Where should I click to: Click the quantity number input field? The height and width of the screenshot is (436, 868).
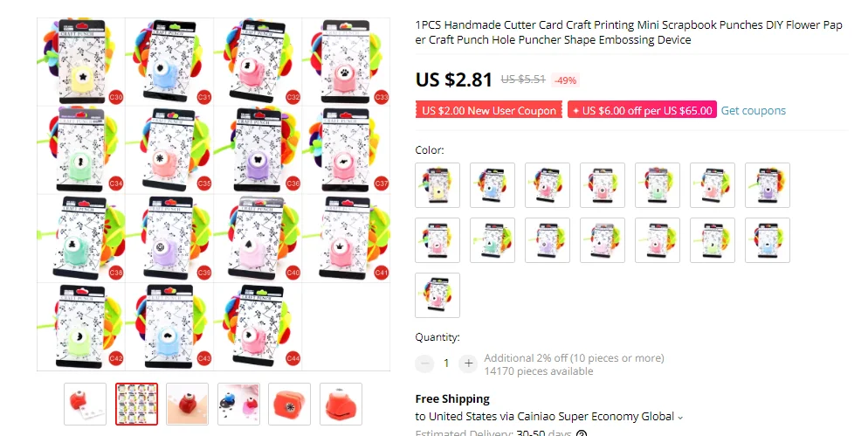[x=446, y=363]
